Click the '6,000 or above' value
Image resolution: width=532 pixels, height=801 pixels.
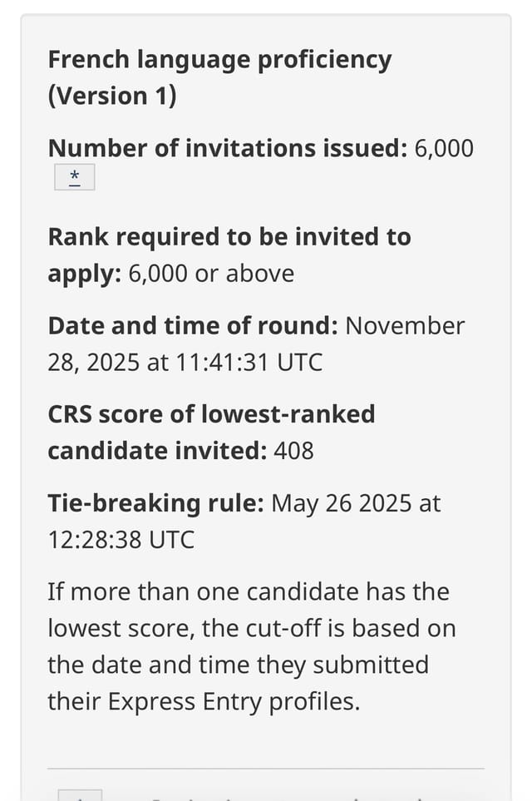click(211, 274)
